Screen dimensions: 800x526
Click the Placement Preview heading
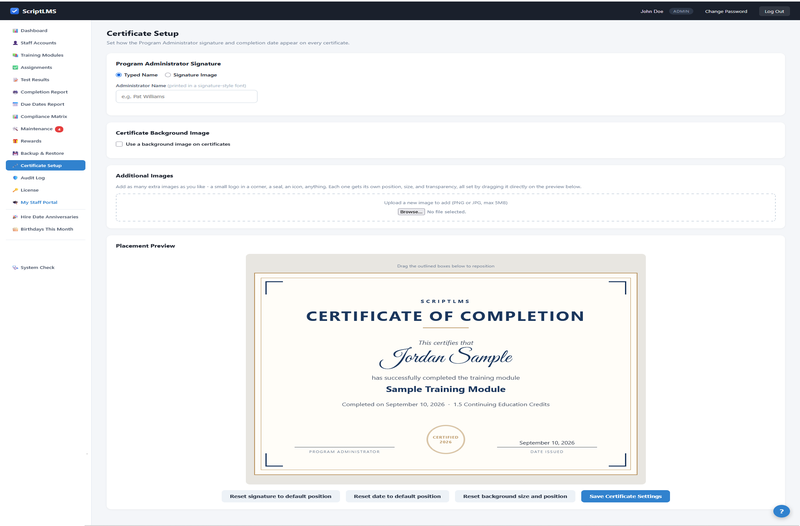[145, 246]
